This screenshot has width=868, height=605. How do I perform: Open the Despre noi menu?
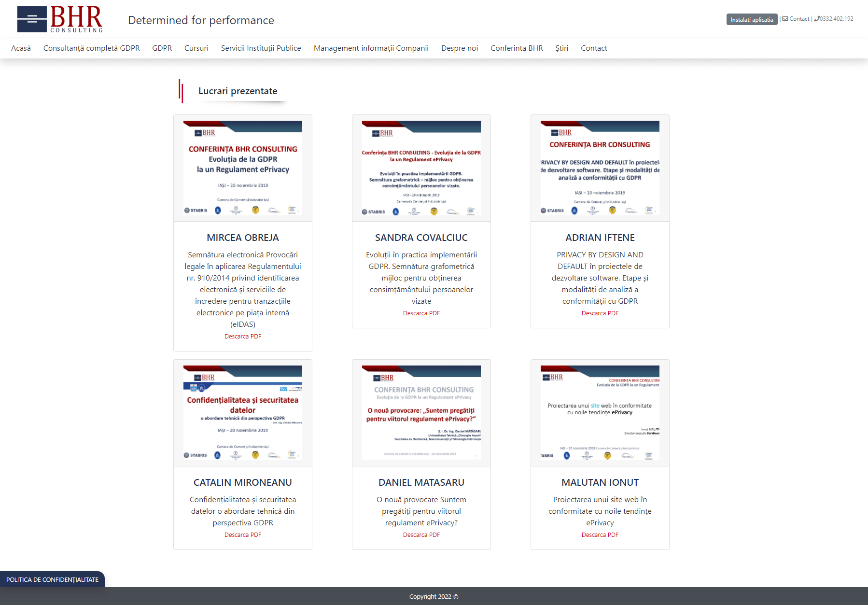coord(460,48)
